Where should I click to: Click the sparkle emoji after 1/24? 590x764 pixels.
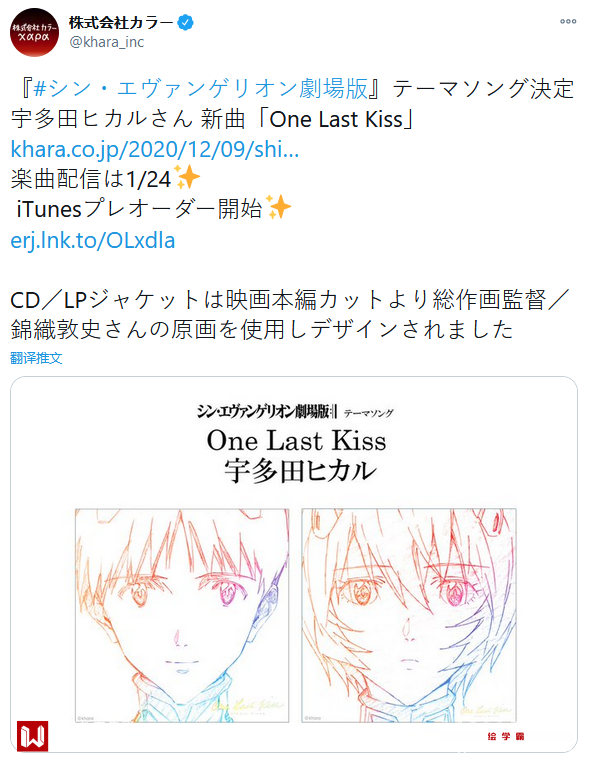(186, 177)
